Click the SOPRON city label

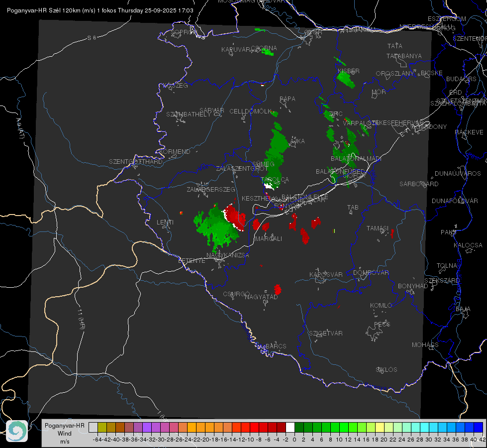(184, 32)
